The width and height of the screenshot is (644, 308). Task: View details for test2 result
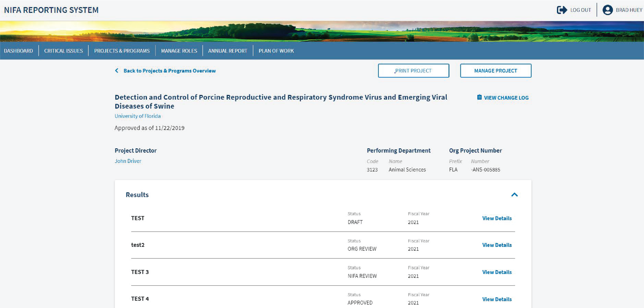pos(497,245)
